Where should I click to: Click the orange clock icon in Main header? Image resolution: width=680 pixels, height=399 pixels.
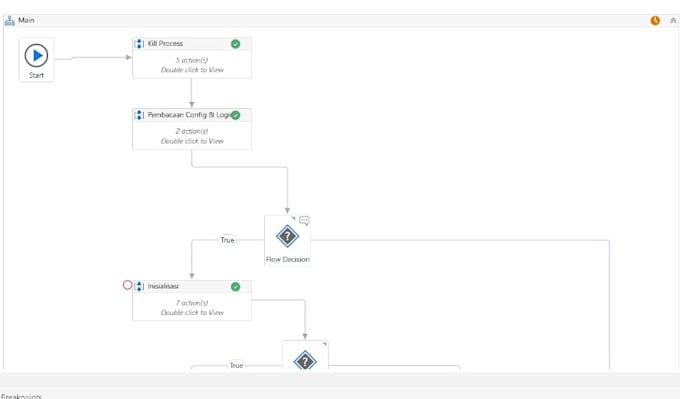655,20
